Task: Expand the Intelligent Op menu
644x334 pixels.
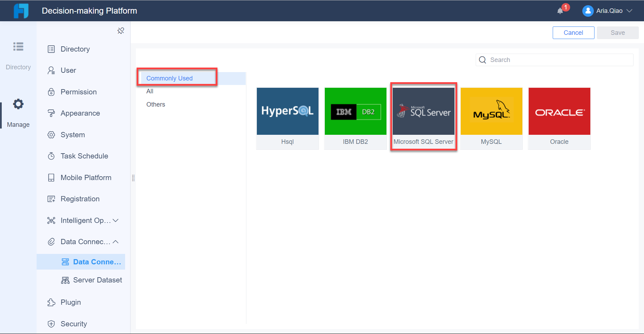Action: pyautogui.click(x=115, y=220)
